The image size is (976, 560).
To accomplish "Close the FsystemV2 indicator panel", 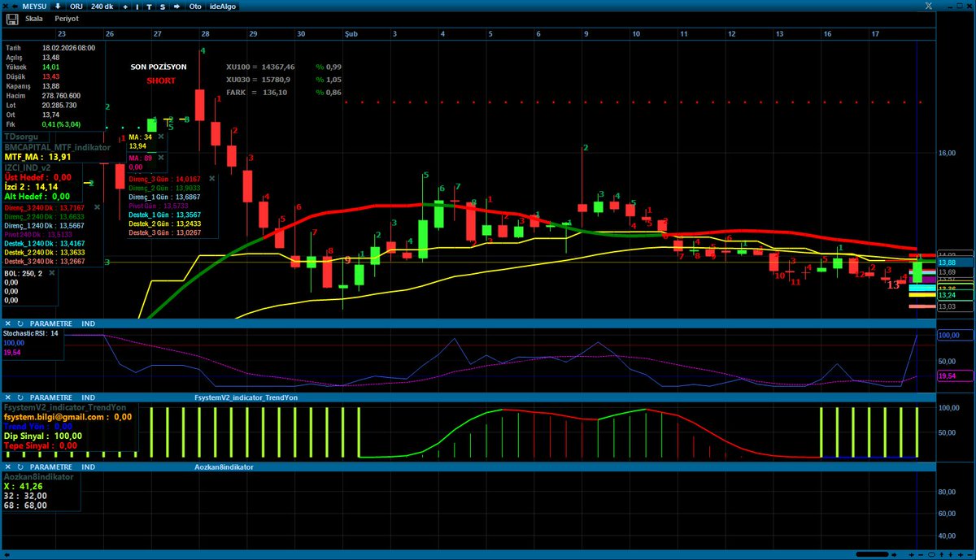I will (7, 396).
